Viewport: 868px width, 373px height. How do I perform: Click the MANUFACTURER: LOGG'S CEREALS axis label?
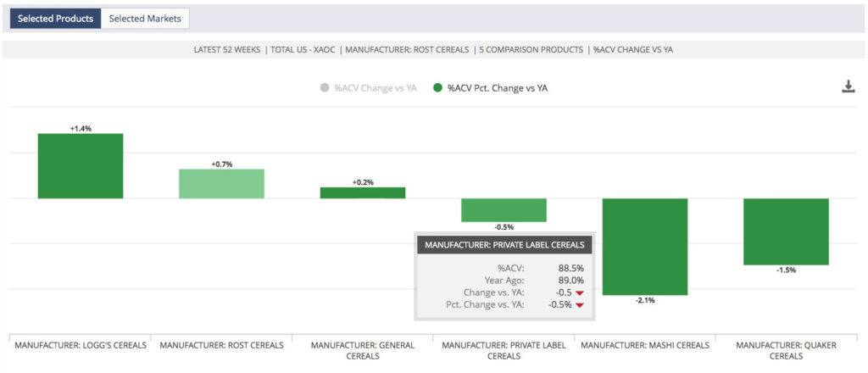click(81, 345)
